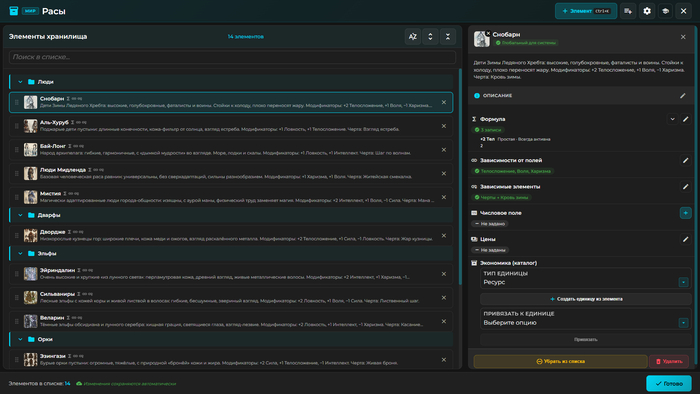
Task: Collapse all folders in the storage list
Action: [x=448, y=37]
